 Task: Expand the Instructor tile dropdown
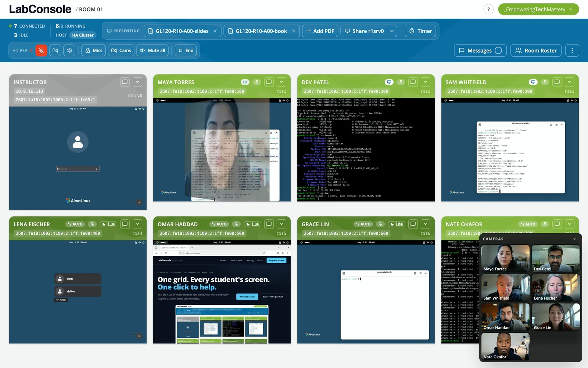[137, 82]
